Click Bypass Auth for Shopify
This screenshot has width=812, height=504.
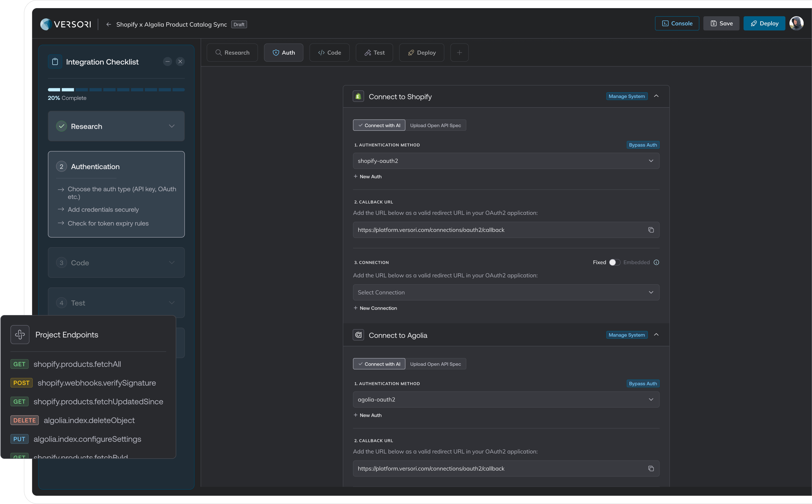tap(643, 145)
